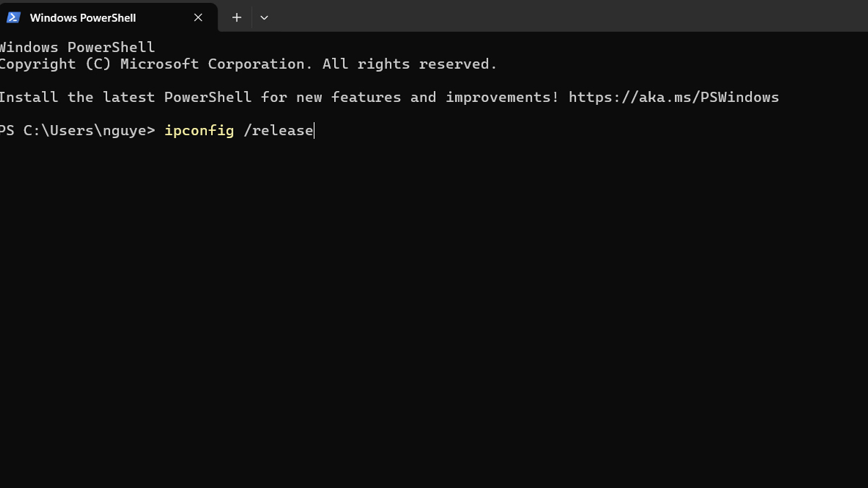The width and height of the screenshot is (868, 488).
Task: Open the https://aka.ms/PSWindows link
Action: click(673, 97)
